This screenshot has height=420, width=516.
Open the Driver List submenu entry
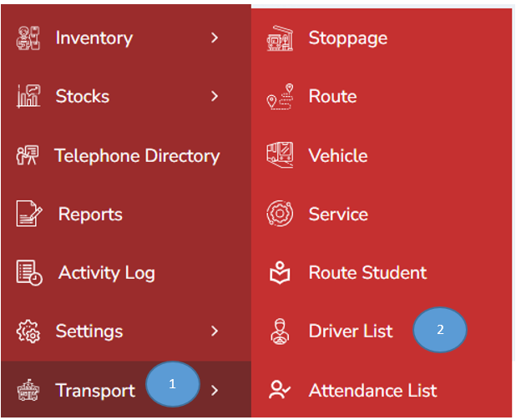click(x=381, y=331)
